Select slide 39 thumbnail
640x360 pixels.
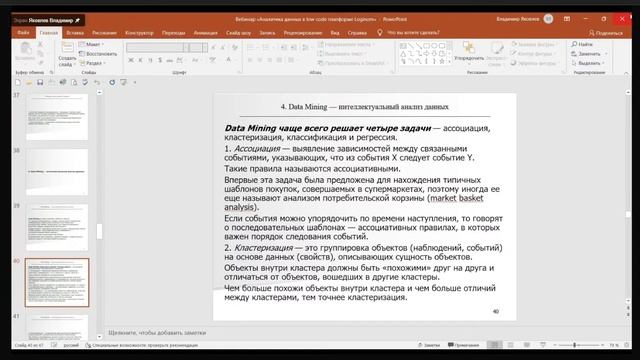tap(57, 227)
